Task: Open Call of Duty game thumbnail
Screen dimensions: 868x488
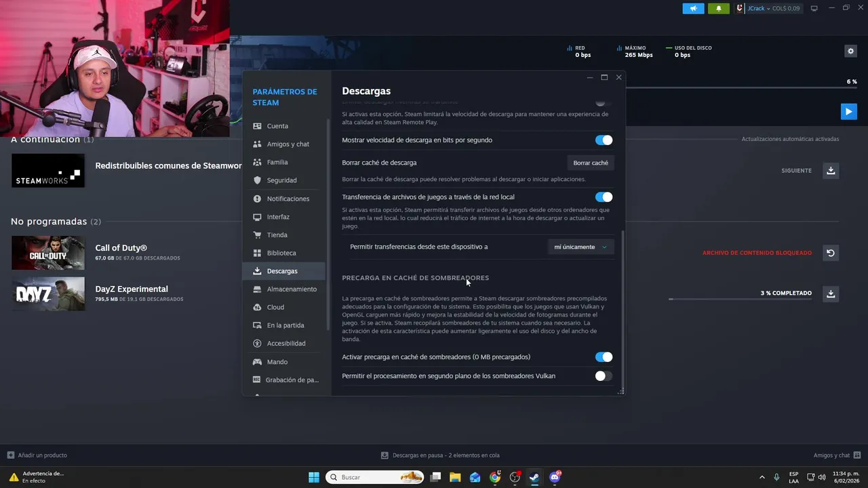Action: tap(48, 253)
